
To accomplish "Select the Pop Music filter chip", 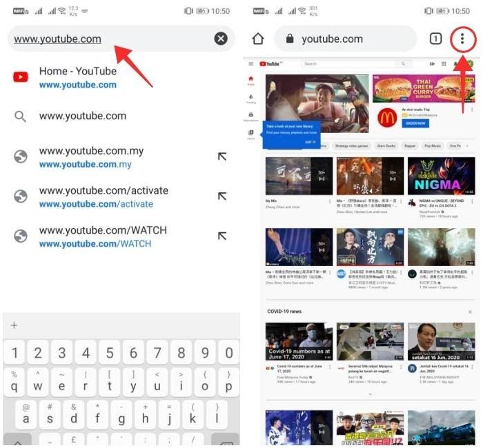I will pyautogui.click(x=433, y=146).
